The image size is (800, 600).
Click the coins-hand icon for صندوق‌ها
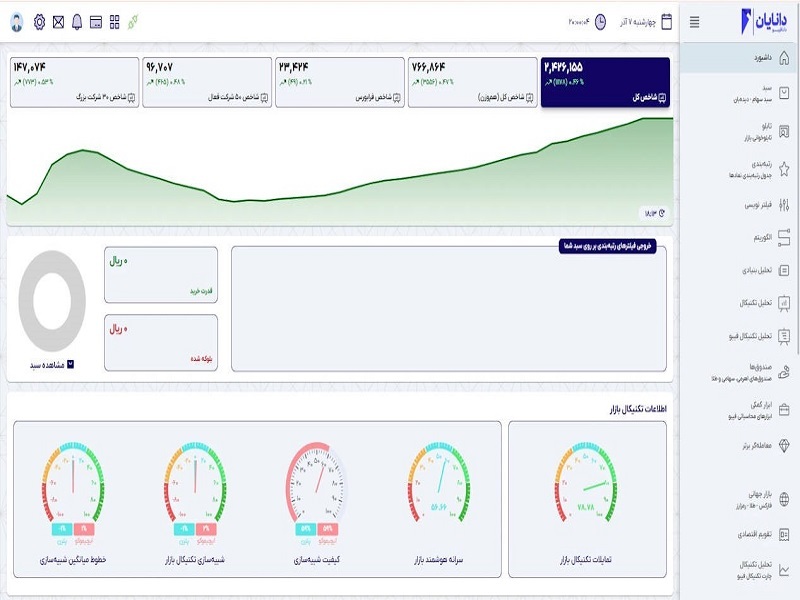coord(784,372)
